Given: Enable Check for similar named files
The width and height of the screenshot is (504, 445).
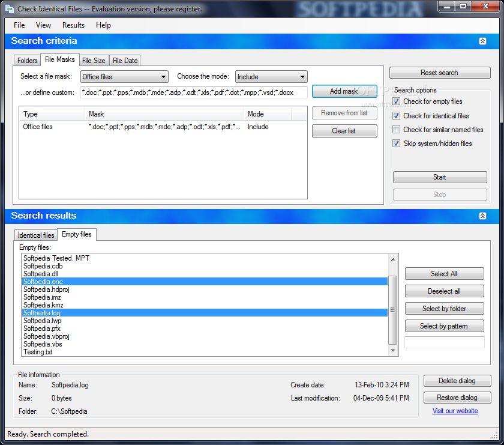Looking at the screenshot, I should (397, 129).
